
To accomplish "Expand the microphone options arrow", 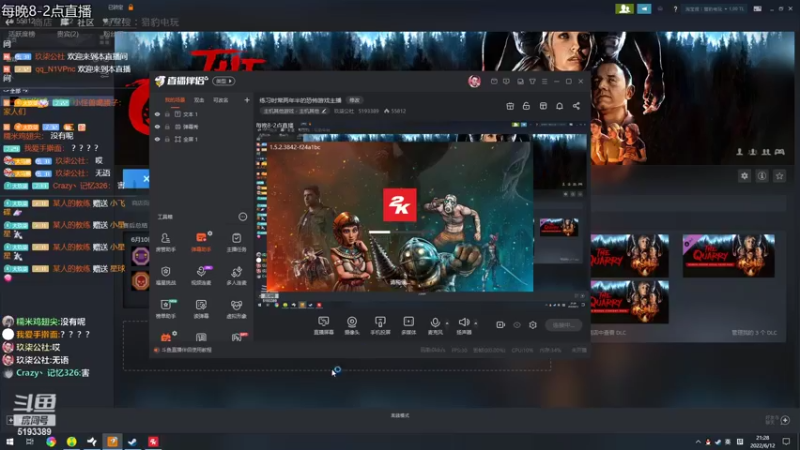I will point(447,323).
